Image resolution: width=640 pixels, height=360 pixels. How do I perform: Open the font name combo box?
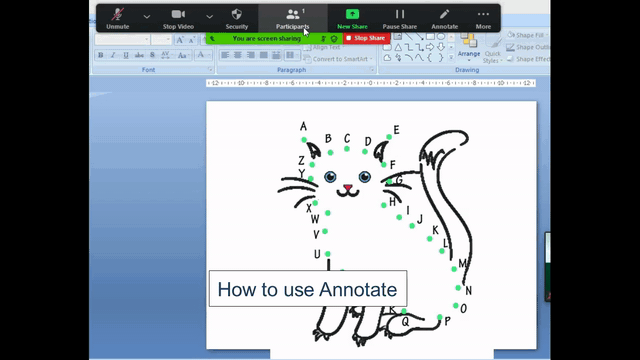[122, 40]
